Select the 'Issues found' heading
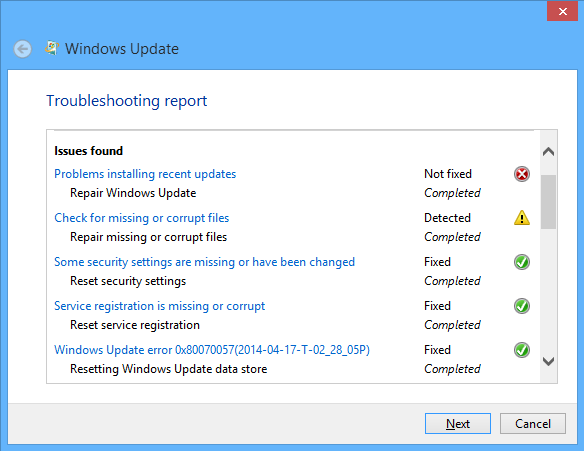 89,151
